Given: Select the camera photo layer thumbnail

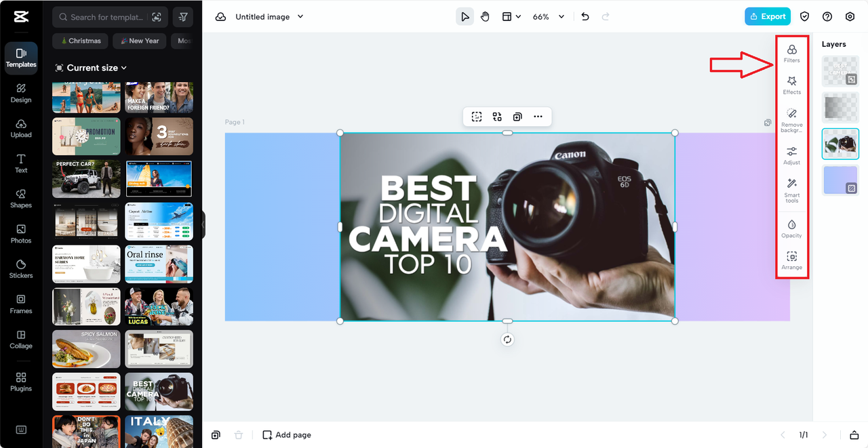Looking at the screenshot, I should 840,144.
